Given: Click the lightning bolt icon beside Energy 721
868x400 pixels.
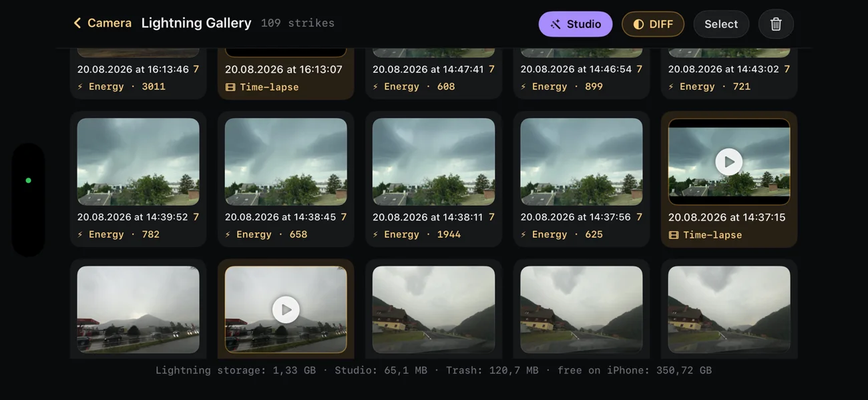Looking at the screenshot, I should 672,87.
